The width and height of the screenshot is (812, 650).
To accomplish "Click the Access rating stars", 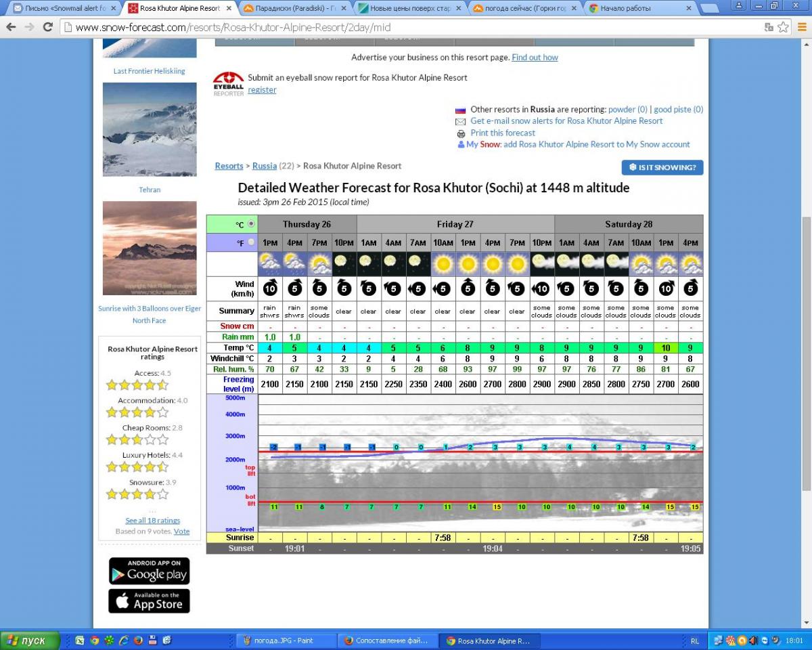I will coord(137,385).
